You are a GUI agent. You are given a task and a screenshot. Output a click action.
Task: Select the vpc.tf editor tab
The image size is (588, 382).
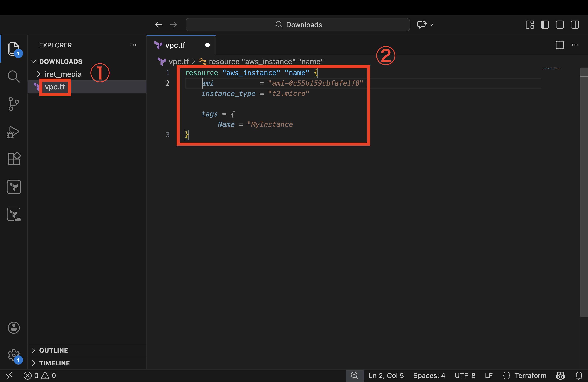point(175,45)
